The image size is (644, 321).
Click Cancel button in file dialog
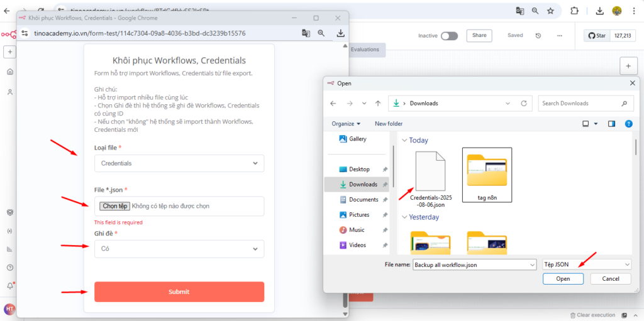click(x=610, y=279)
